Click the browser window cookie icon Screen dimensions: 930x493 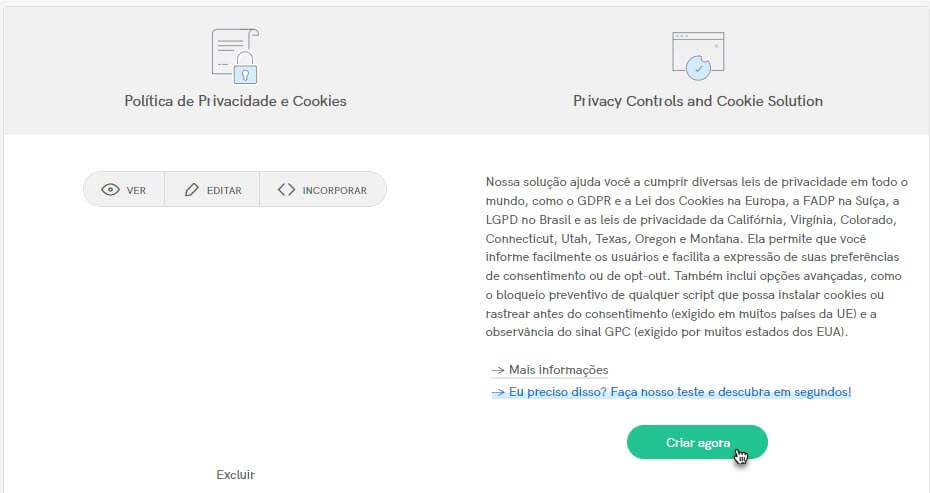point(698,56)
